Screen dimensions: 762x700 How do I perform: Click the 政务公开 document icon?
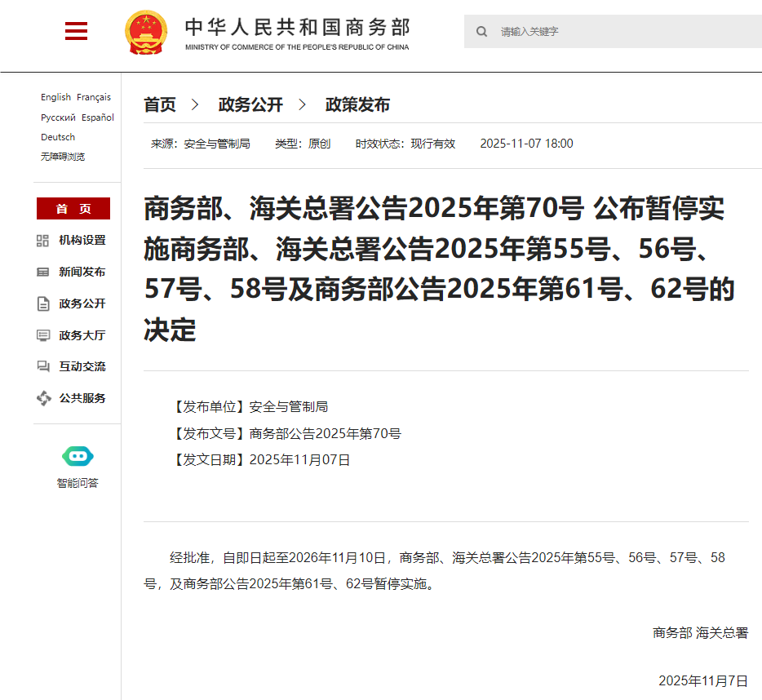pyautogui.click(x=43, y=304)
